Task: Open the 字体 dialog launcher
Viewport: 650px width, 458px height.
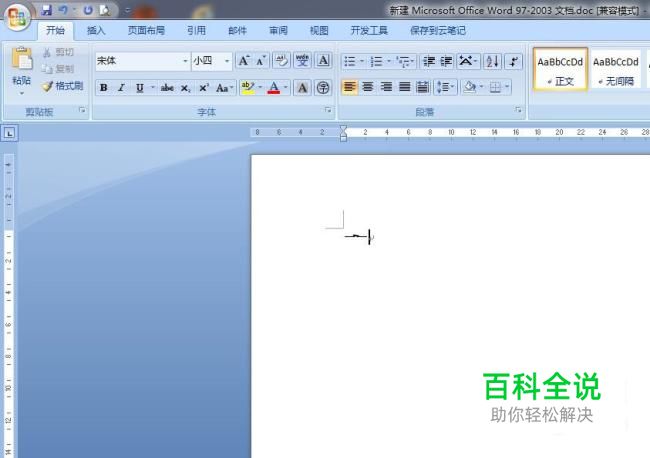Action: point(327,110)
